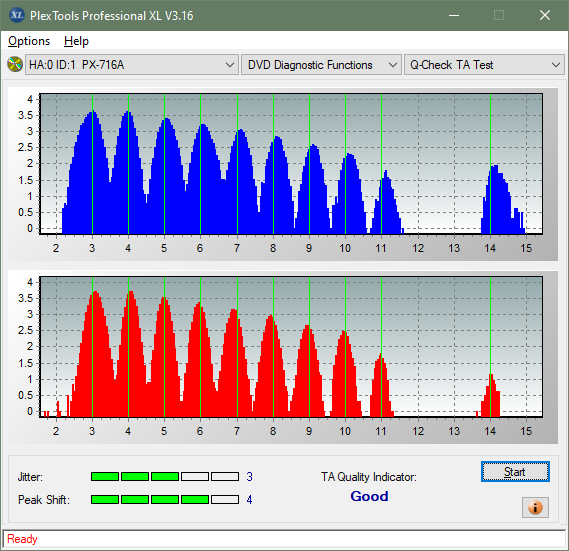Click the Start button
The height and width of the screenshot is (551, 569).
[515, 472]
